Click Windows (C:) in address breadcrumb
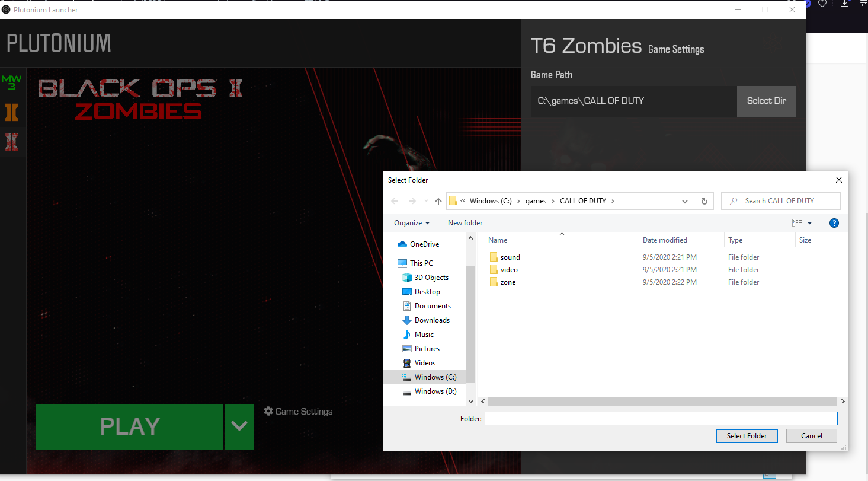 (491, 201)
